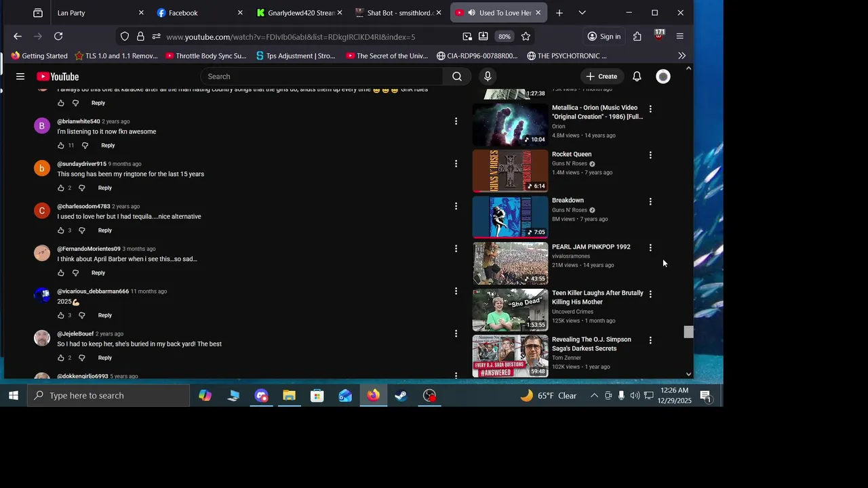The width and height of the screenshot is (868, 488).
Task: Open Revealing The O.J. Simpson video thumbnail
Action: click(x=510, y=356)
